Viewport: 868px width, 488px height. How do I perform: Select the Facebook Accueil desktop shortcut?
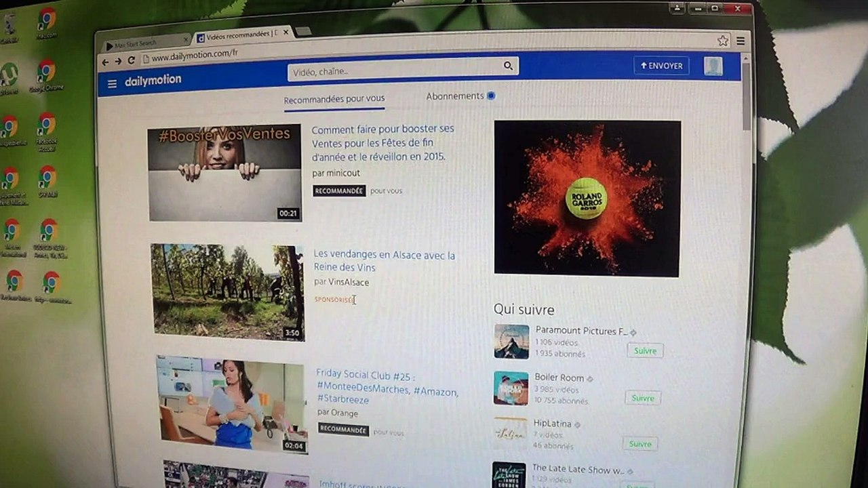[46, 132]
